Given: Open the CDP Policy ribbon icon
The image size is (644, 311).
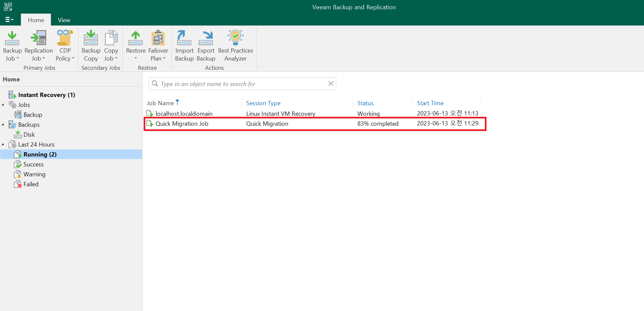Looking at the screenshot, I should pyautogui.click(x=65, y=38).
